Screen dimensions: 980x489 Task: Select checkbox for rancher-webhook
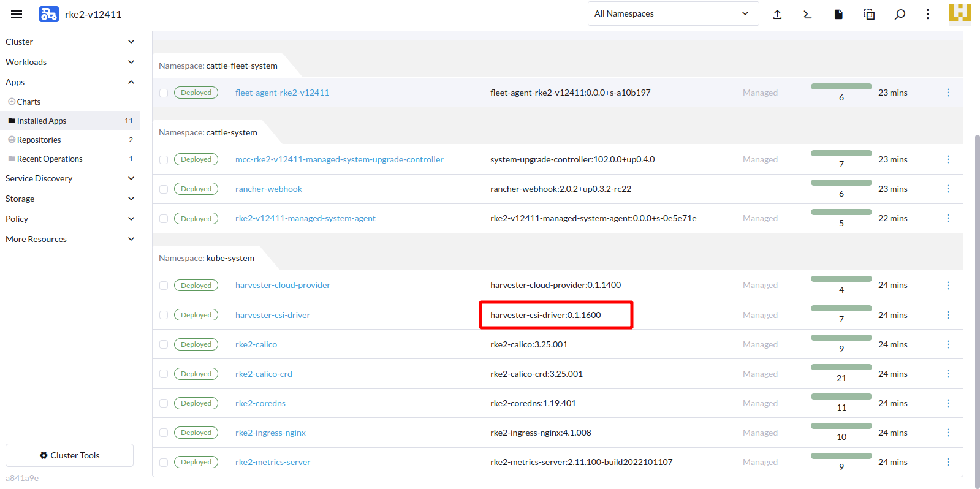click(x=164, y=189)
